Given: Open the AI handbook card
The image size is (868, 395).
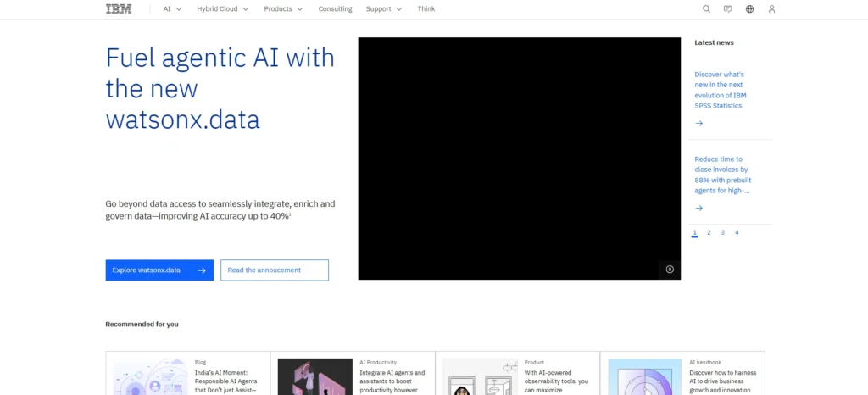Looking at the screenshot, I should [x=682, y=374].
